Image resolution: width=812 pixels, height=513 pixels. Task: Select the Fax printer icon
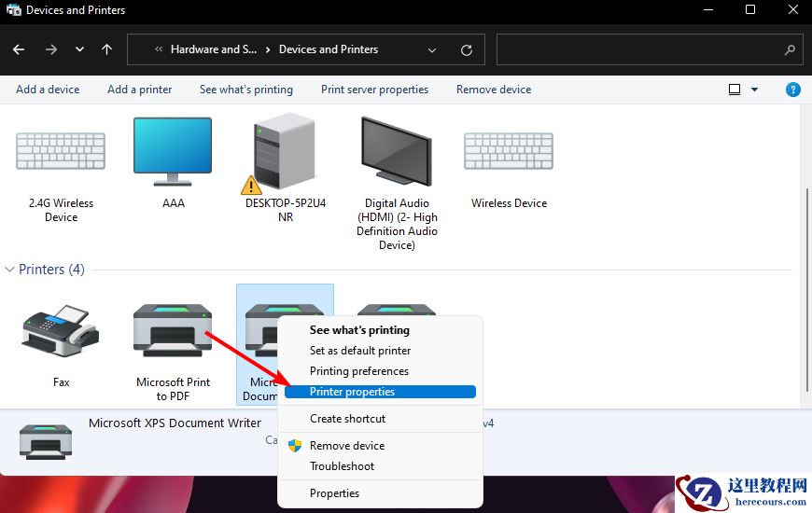[x=61, y=331]
